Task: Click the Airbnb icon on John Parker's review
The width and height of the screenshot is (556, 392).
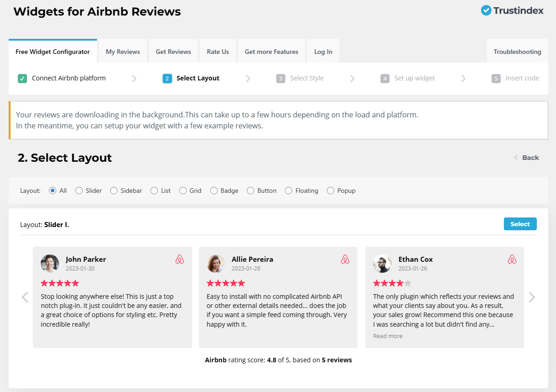Action: [180, 259]
